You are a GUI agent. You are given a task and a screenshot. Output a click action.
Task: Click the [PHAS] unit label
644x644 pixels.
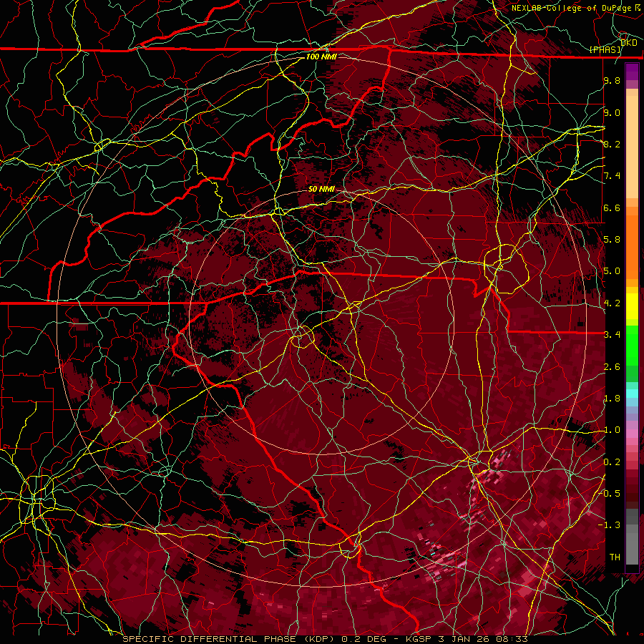click(x=605, y=50)
